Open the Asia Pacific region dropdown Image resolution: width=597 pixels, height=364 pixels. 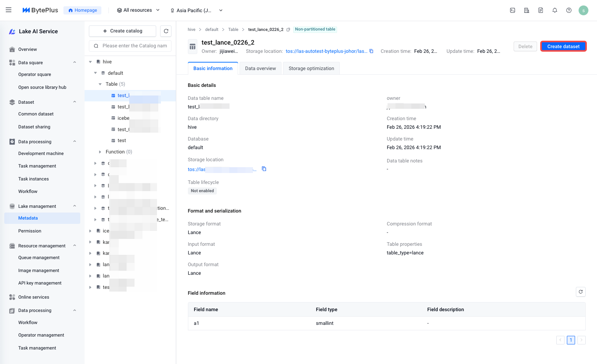196,11
